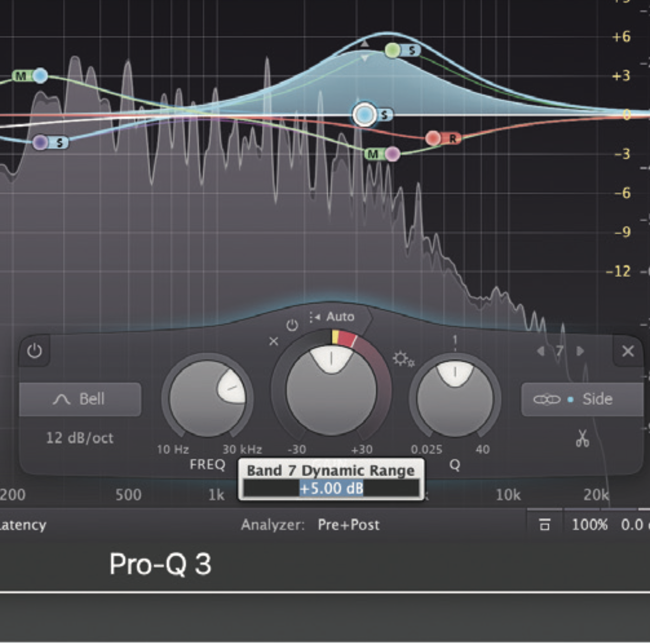The image size is (650, 644).
Task: Click the X to reset dynamic range
Action: 274,342
